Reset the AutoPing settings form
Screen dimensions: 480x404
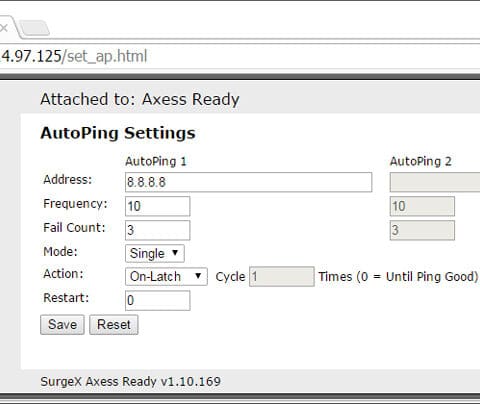(x=114, y=325)
